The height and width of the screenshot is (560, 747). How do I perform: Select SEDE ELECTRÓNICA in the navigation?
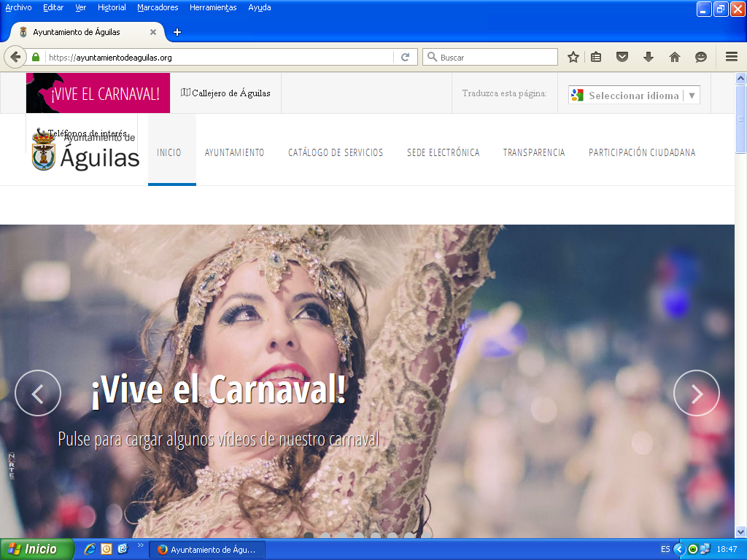pos(443,152)
